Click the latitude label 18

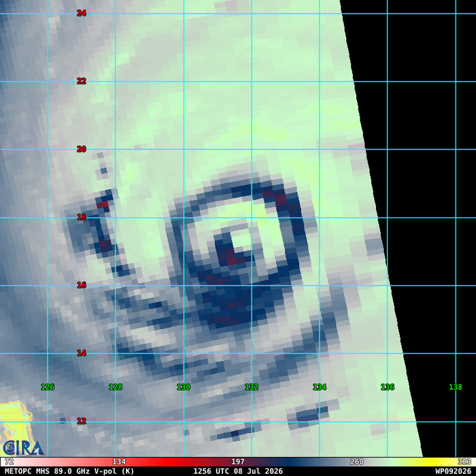(x=82, y=217)
